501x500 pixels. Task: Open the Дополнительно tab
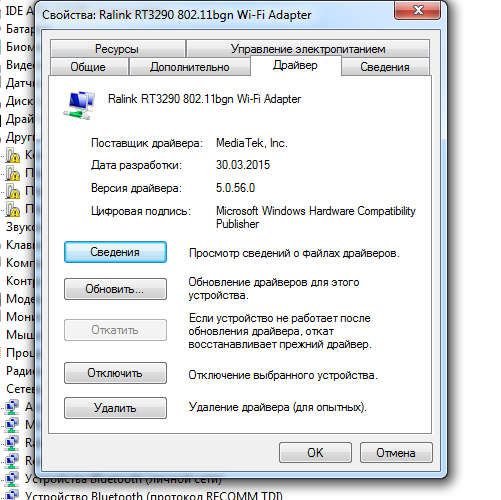[190, 67]
